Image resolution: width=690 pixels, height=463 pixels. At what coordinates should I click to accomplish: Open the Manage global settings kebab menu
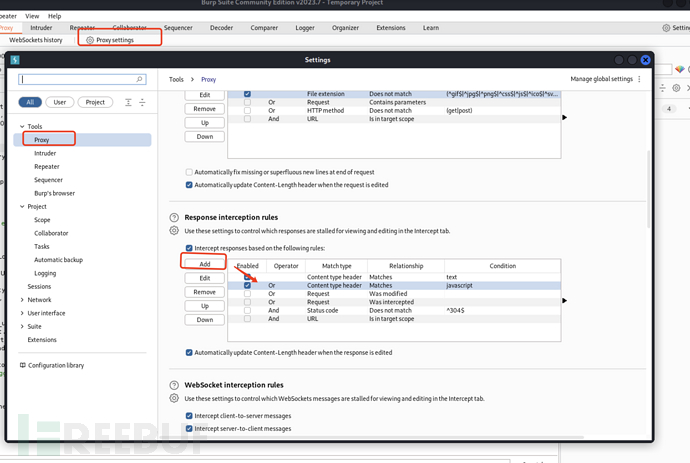pyautogui.click(x=640, y=79)
